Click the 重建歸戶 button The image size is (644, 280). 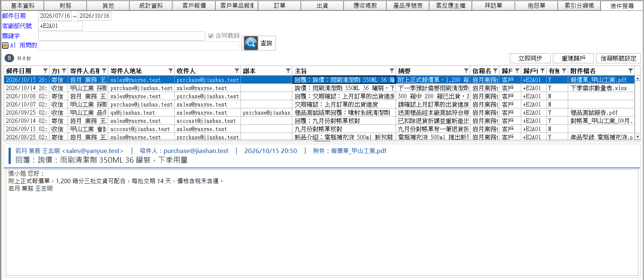tap(573, 58)
